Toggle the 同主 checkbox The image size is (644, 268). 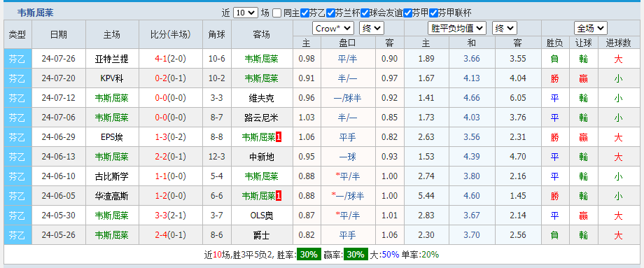pyautogui.click(x=276, y=13)
